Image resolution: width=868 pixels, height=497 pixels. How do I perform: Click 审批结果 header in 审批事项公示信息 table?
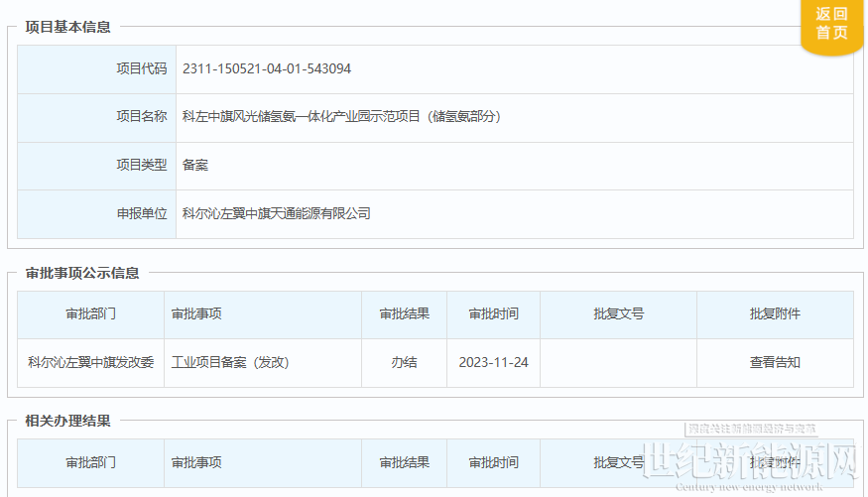[x=404, y=314]
